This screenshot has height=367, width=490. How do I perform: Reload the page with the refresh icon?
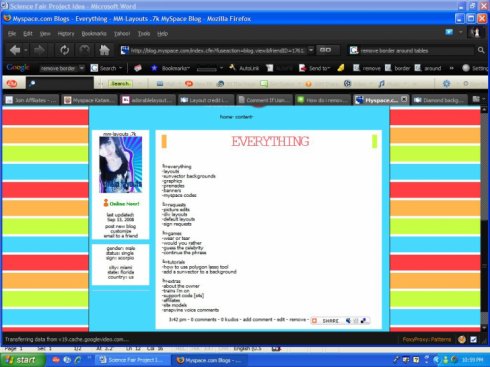pyautogui.click(x=64, y=50)
